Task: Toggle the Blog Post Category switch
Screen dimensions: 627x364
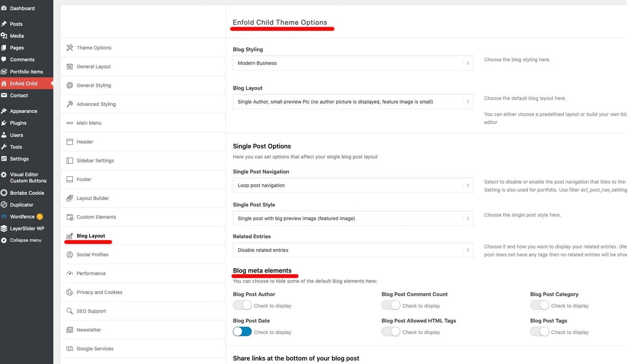Action: click(x=539, y=305)
